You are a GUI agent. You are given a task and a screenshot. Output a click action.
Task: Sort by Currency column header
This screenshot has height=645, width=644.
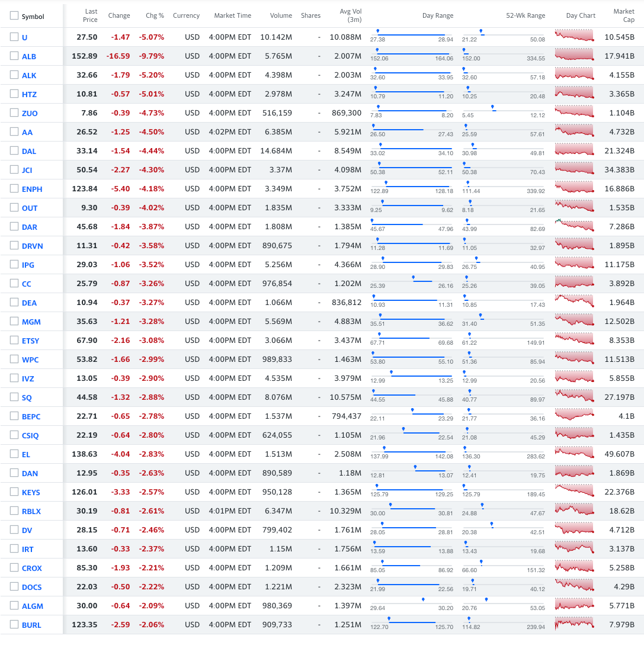[x=186, y=15]
